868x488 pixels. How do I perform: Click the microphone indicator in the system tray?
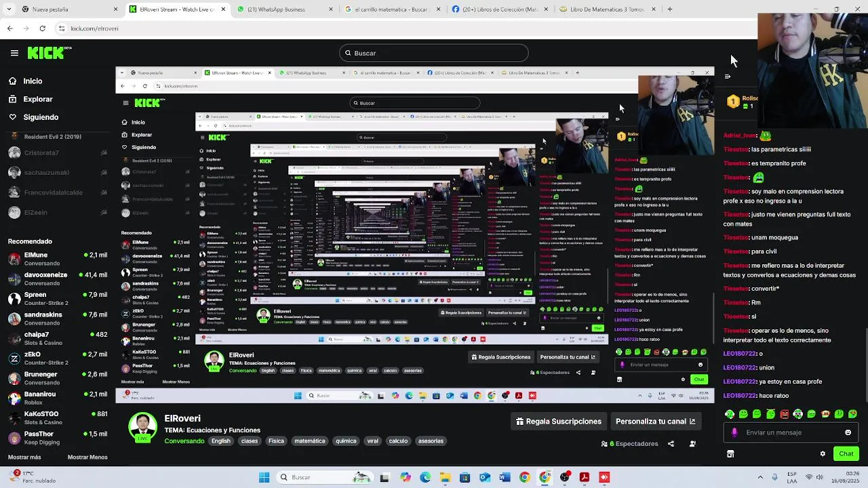[x=776, y=477]
